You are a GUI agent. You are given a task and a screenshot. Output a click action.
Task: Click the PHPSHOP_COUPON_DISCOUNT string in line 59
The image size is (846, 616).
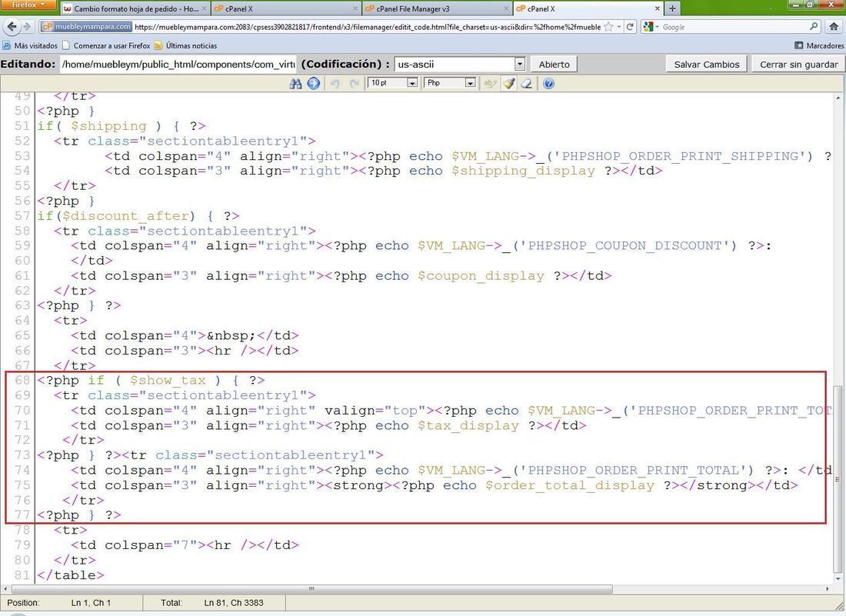[x=625, y=246]
